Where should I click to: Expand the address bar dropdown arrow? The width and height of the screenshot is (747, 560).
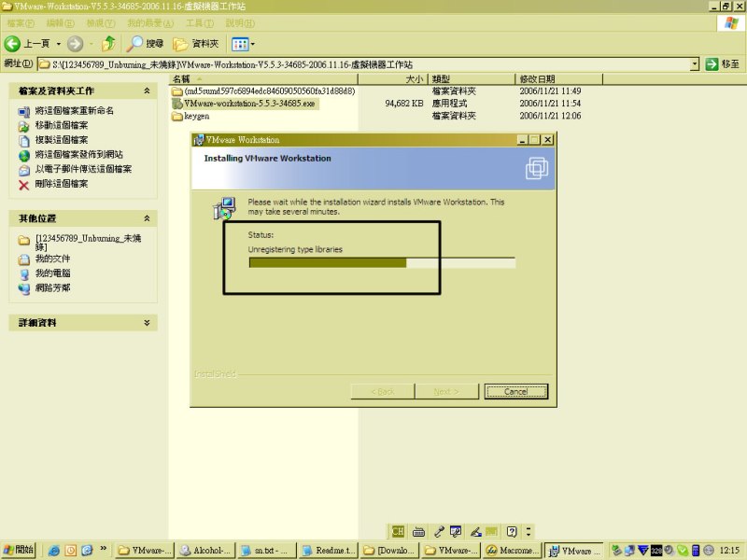(695, 63)
